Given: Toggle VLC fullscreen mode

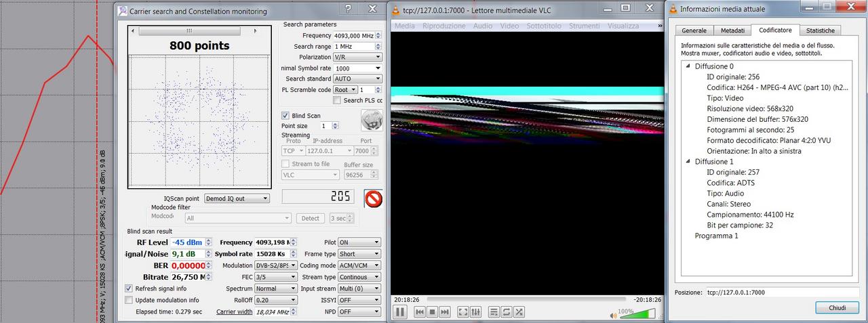Looking at the screenshot, I should [x=463, y=312].
